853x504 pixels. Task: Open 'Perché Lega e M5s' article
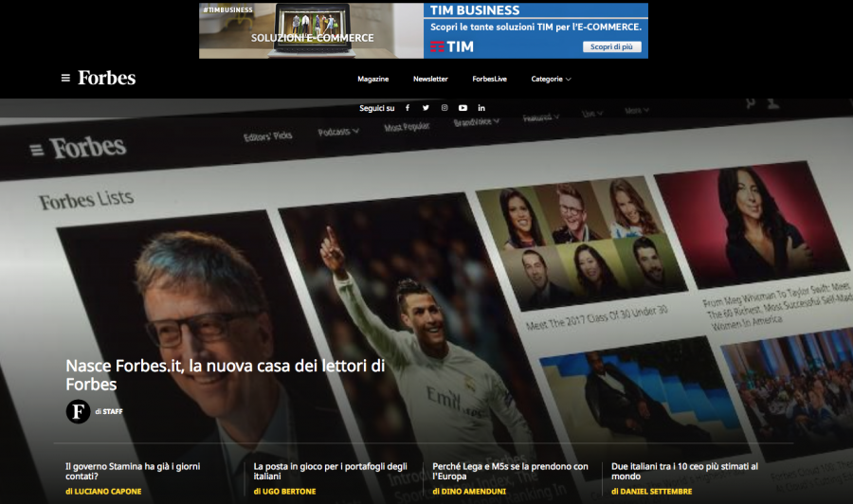coord(510,471)
